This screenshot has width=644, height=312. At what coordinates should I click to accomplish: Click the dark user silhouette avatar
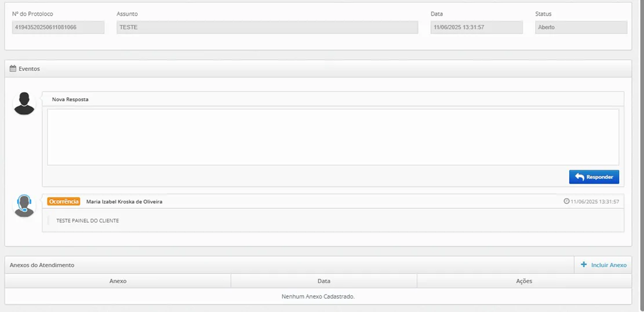24,103
